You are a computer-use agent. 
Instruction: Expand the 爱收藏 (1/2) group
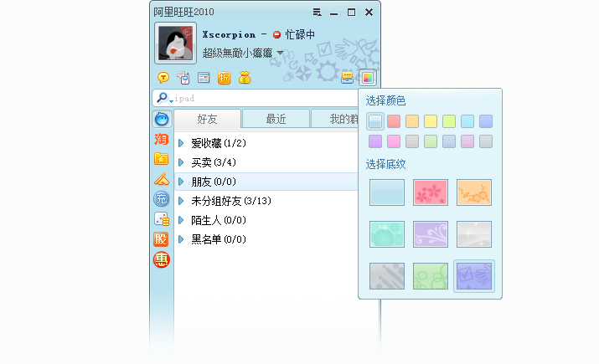point(181,143)
